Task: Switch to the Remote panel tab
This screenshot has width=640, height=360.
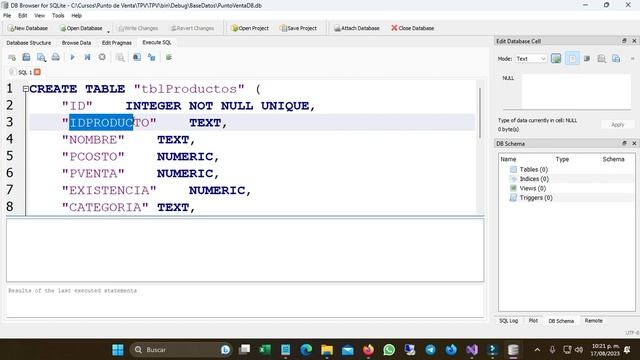Action: (593, 321)
